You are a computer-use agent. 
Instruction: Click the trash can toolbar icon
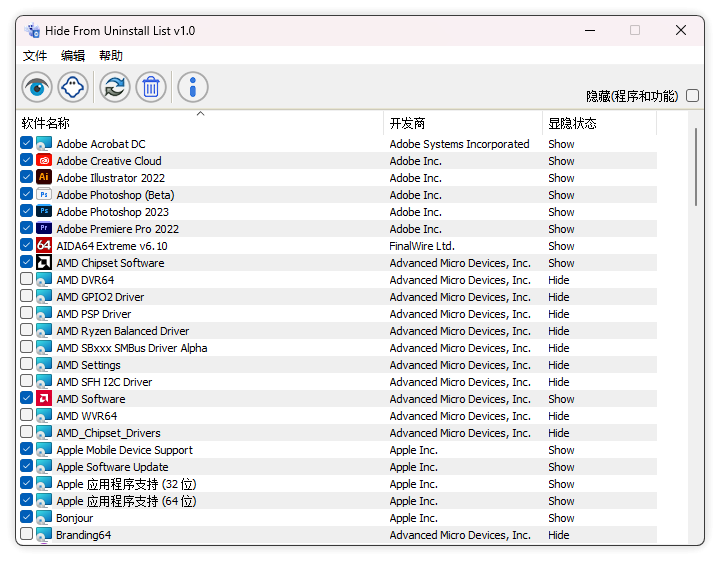151,87
